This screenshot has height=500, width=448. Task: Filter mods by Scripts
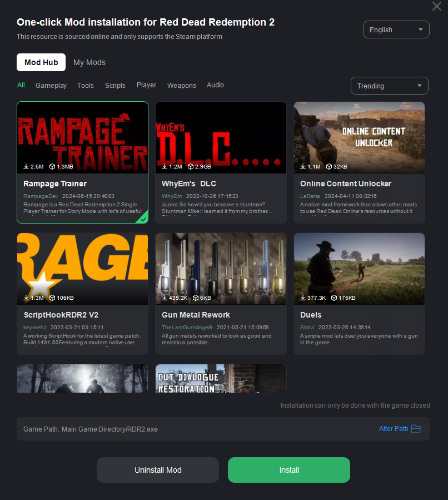pos(115,86)
